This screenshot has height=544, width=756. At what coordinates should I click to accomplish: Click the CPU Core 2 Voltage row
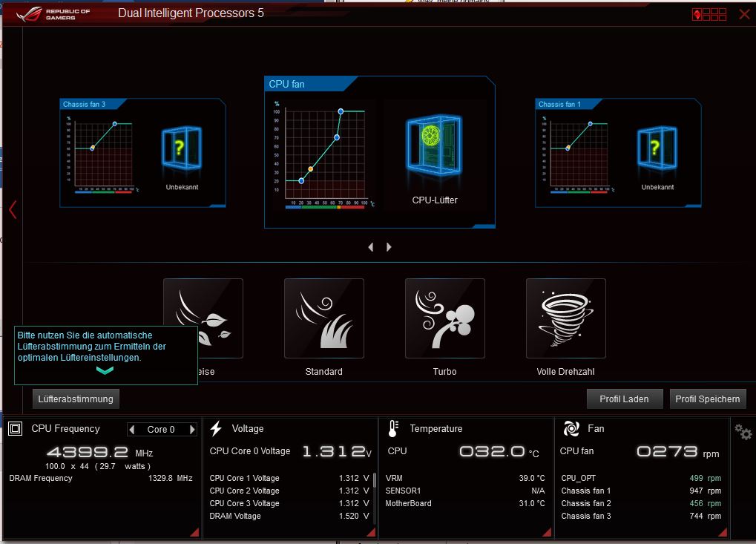[x=289, y=491]
